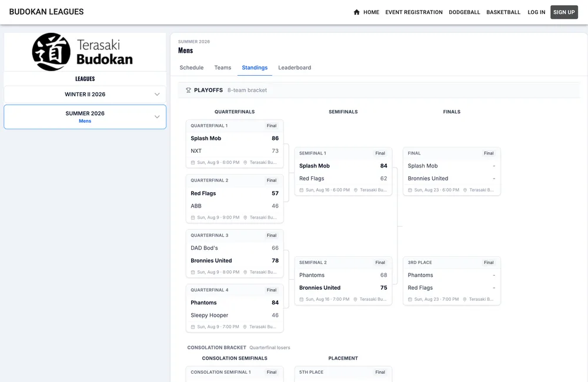Click the 5TH PLACE card header
Screen dimensions: 588x382
pyautogui.click(x=343, y=372)
